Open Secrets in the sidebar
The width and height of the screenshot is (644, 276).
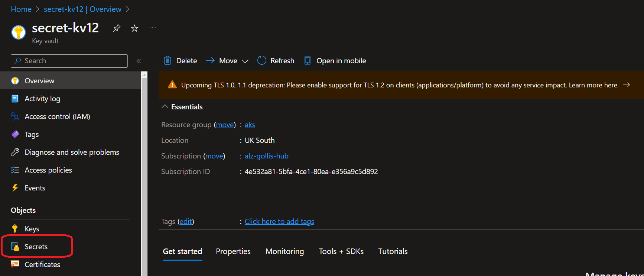click(36, 247)
